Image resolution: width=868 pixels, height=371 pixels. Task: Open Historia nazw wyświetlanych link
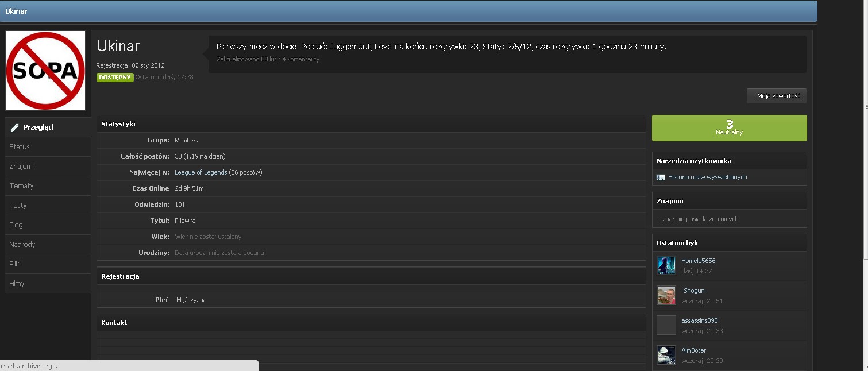(707, 177)
